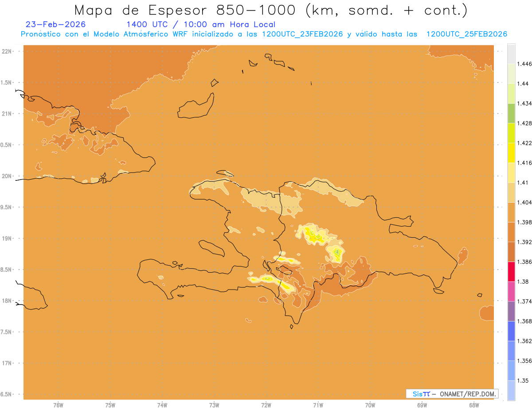The height and width of the screenshot is (411, 532).
Task: Click the legend value '1.35'
Action: coord(523,381)
